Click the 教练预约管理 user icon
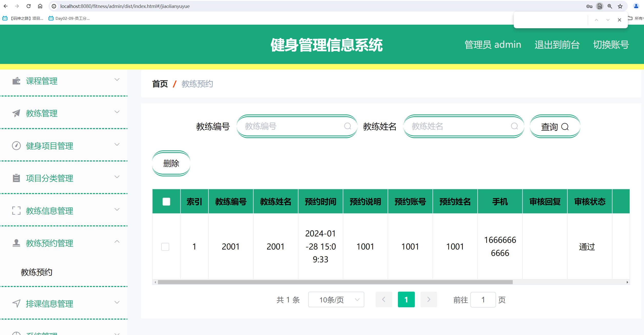The image size is (644, 335). coord(16,243)
